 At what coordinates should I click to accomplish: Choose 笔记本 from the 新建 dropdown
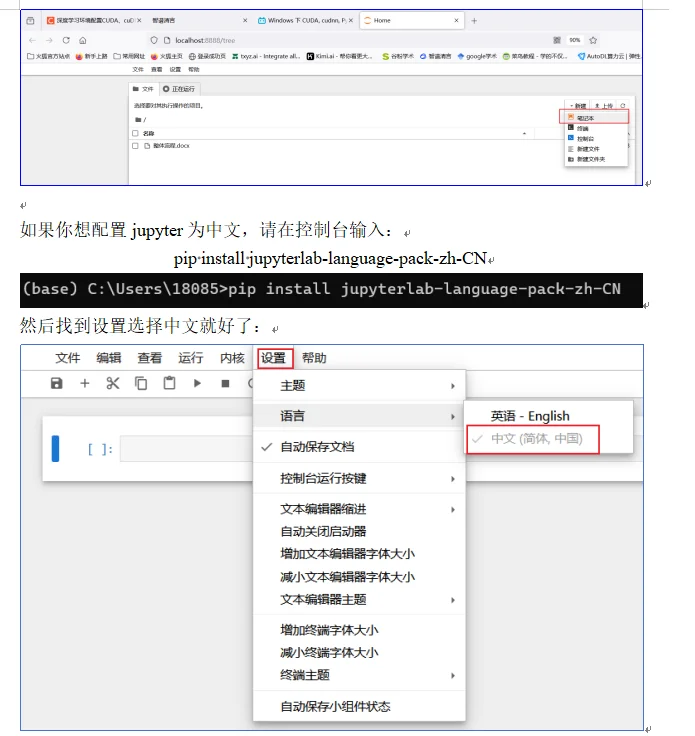(594, 117)
